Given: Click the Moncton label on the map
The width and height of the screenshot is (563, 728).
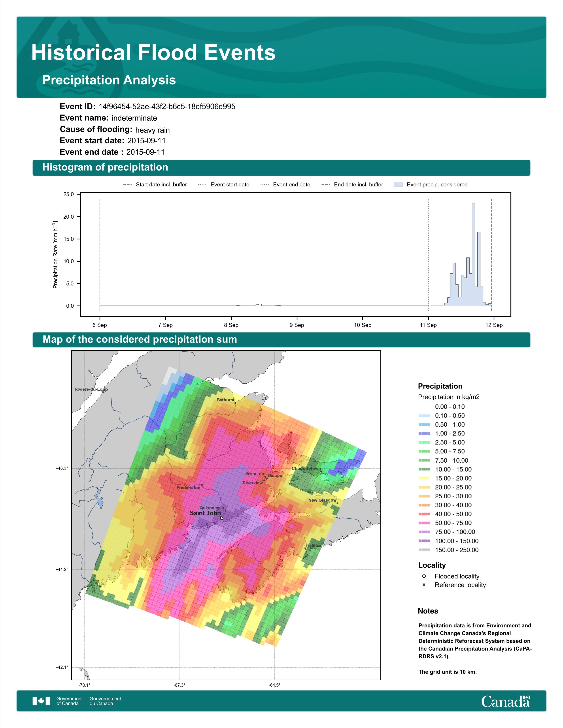Looking at the screenshot, I should 255,474.
